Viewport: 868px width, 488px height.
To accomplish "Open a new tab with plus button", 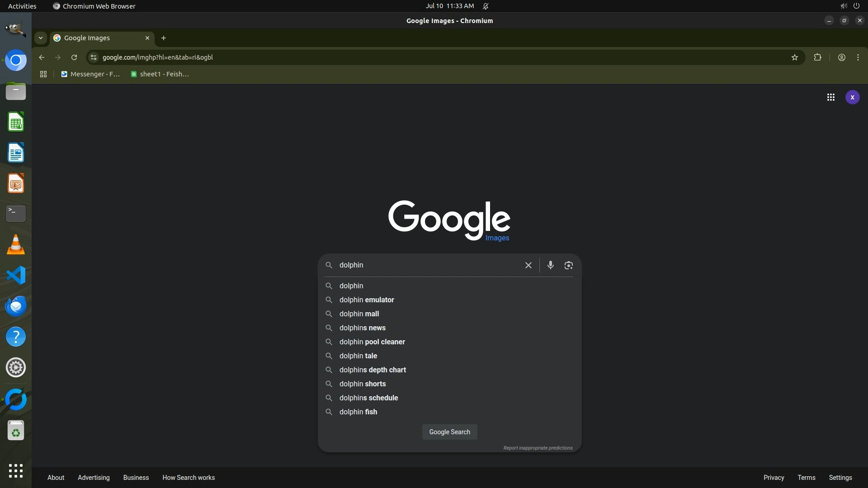I will tap(164, 38).
